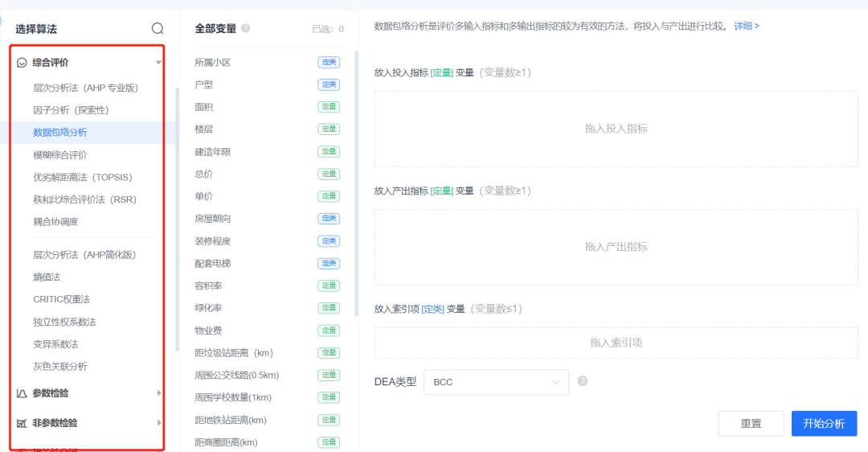Click the 定量 tag beside 总价
This screenshot has height=452, width=868.
click(329, 174)
